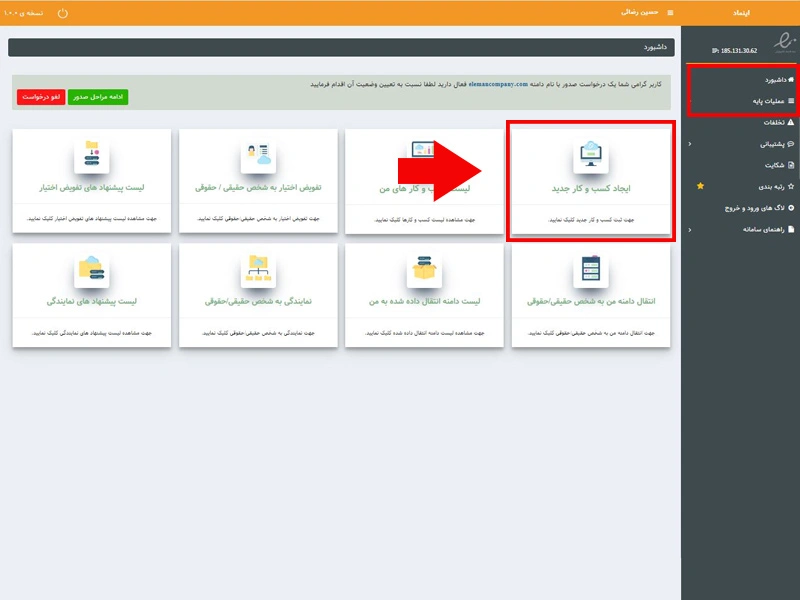
Task: Click the اینماد title in the top bar
Action: (x=741, y=13)
